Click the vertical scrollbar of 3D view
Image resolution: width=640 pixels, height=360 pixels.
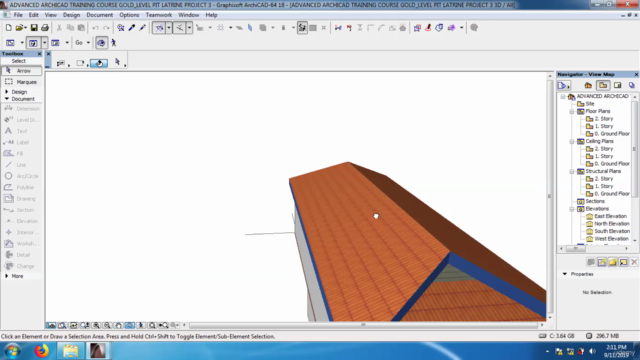point(550,196)
